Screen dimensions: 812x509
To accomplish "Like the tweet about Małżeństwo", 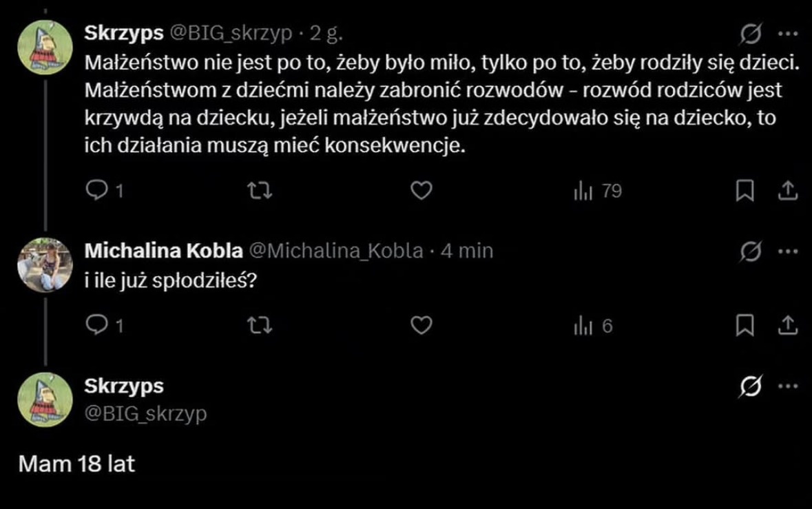I will (x=421, y=191).
